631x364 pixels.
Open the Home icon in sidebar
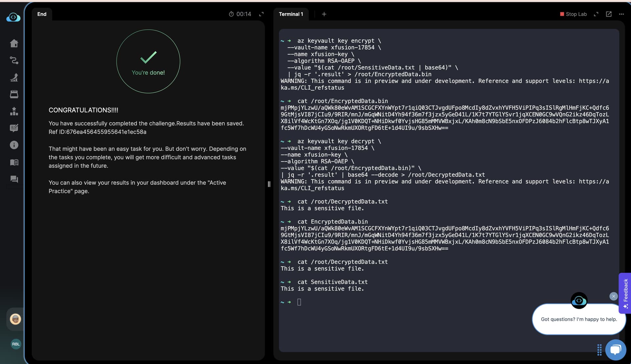pos(14,43)
